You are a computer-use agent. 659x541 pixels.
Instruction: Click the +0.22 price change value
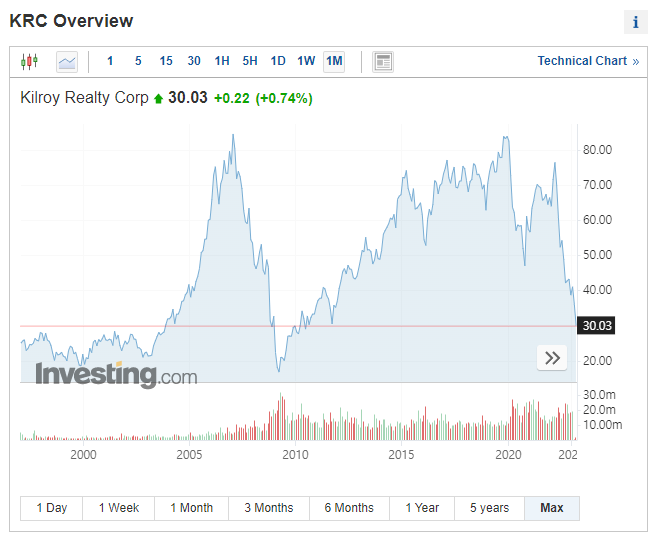click(232, 98)
